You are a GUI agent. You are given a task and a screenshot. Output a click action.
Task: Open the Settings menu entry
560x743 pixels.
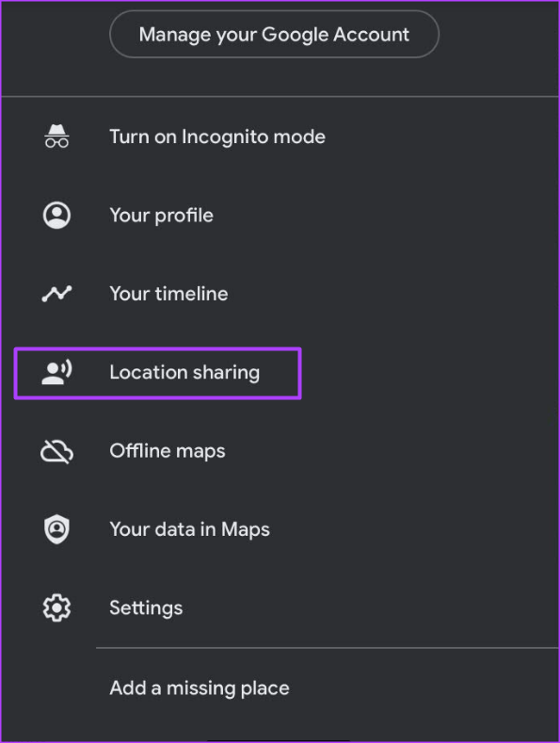pos(280,607)
